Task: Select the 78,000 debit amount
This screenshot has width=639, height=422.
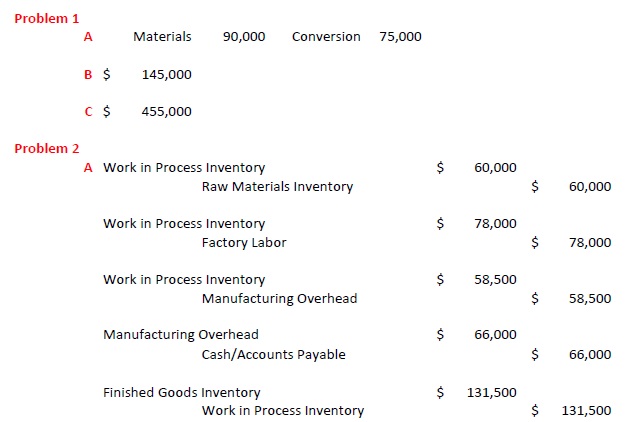Action: [495, 224]
